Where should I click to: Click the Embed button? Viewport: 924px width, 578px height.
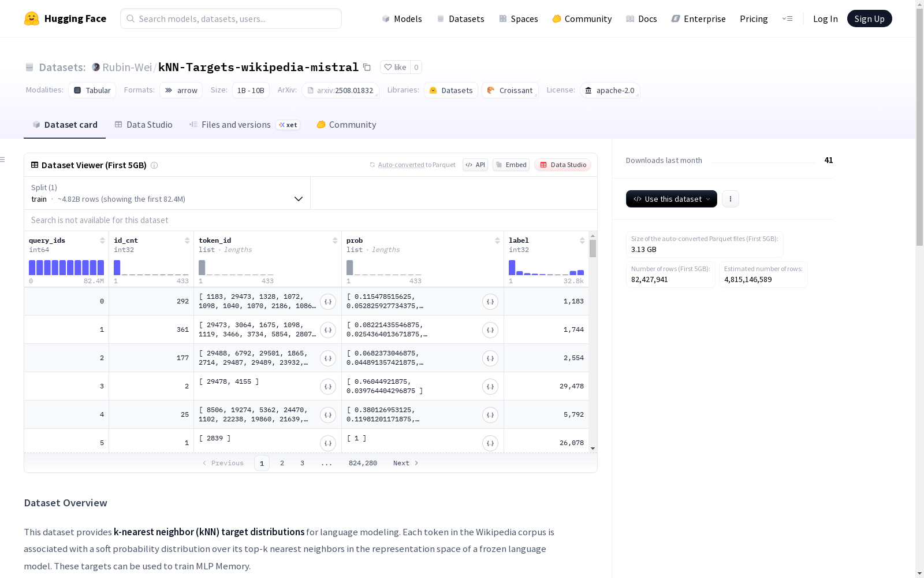511,165
